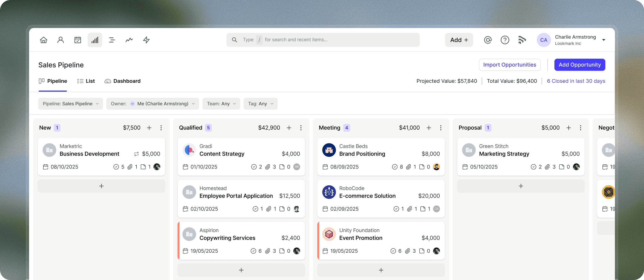Expand the Tag: Any dropdown
The width and height of the screenshot is (644, 280).
pos(260,104)
